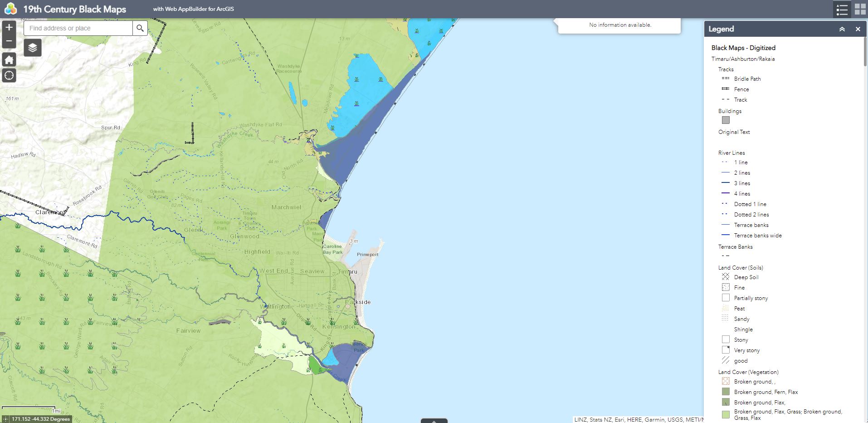Dismiss the No information available popup
868x423 pixels.
pos(619,25)
